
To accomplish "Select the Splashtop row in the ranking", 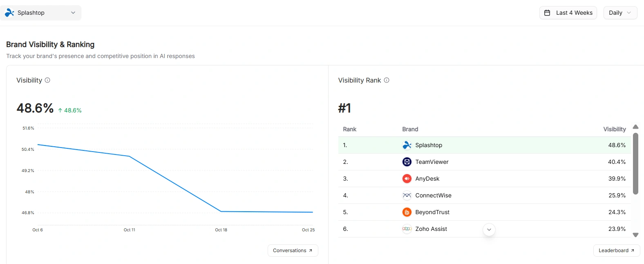I will (x=485, y=145).
